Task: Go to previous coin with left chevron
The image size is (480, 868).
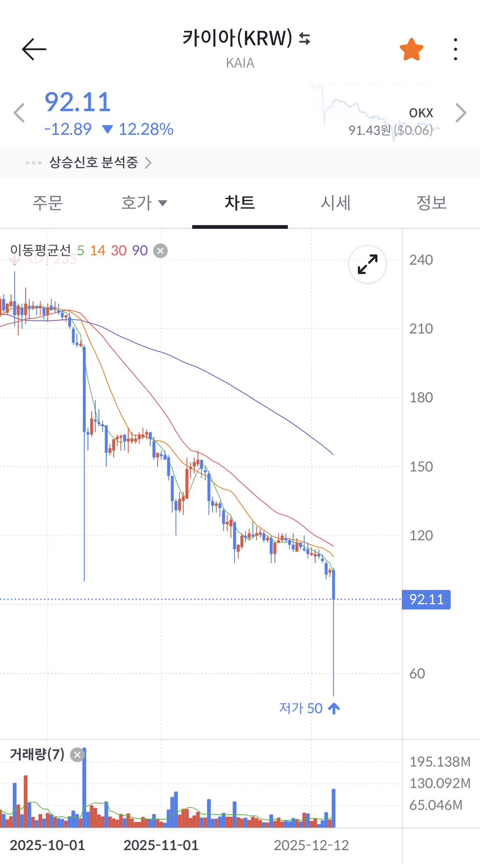Action: 20,113
